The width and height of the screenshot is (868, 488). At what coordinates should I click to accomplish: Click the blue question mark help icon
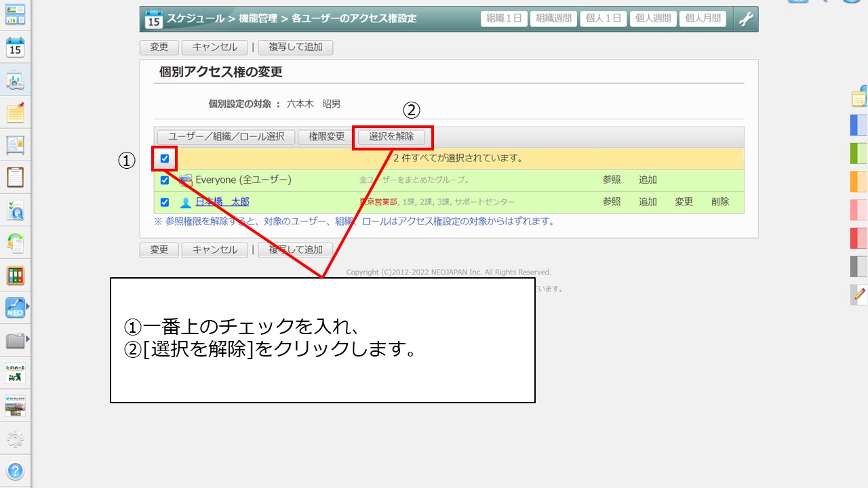tap(15, 471)
